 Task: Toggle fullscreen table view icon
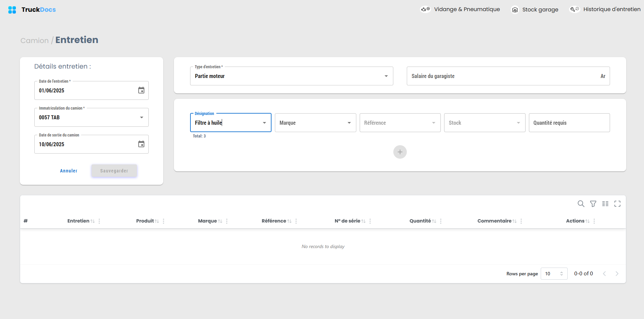[x=617, y=204]
